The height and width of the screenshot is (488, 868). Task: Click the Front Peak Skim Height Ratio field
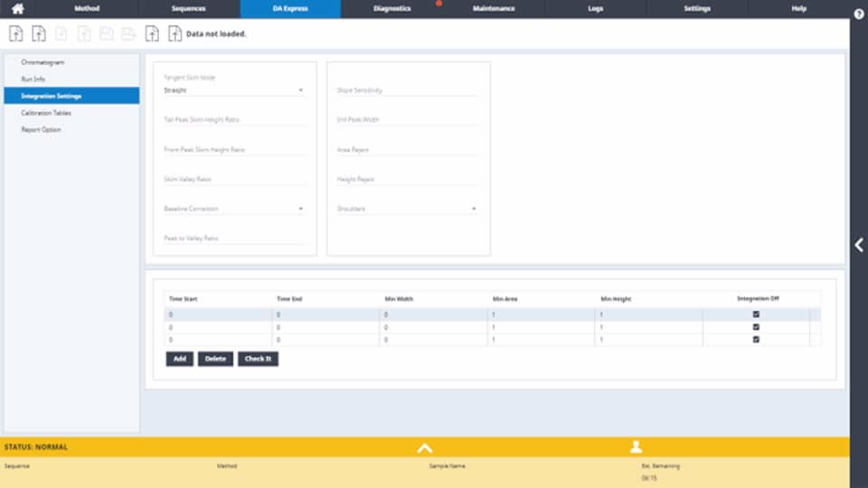[234, 149]
